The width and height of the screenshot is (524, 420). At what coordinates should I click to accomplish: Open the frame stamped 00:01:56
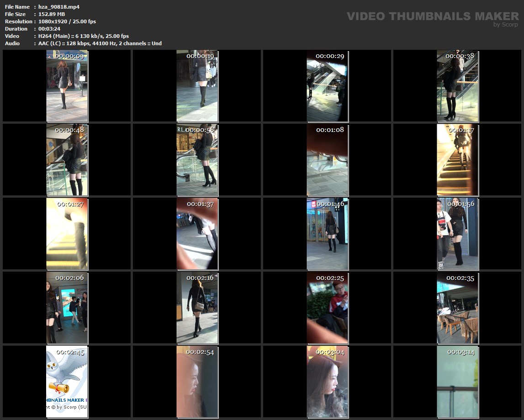click(457, 234)
